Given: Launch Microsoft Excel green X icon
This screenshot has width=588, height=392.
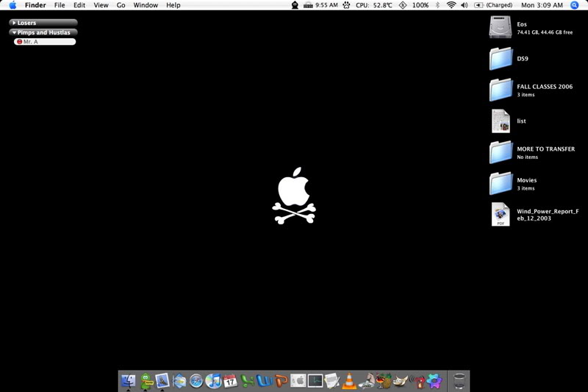Looking at the screenshot, I should 248,381.
